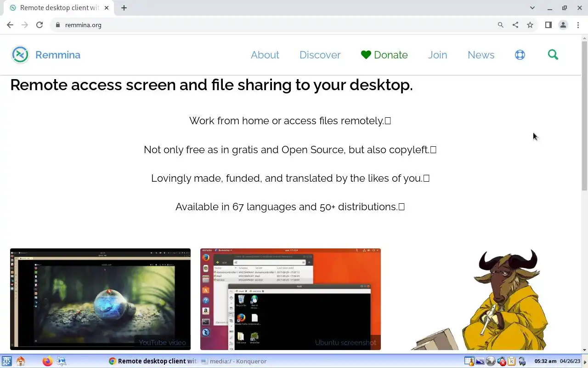Switch to the media:/ - Konqueror window

(x=233, y=361)
